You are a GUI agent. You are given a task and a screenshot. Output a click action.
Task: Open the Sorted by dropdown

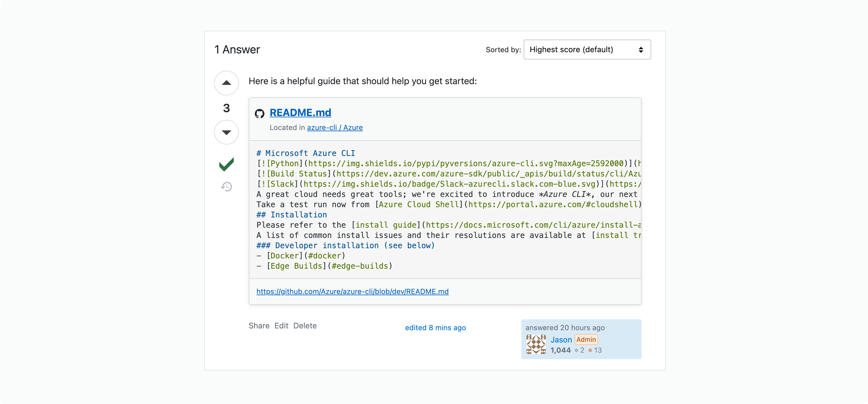[x=587, y=49]
